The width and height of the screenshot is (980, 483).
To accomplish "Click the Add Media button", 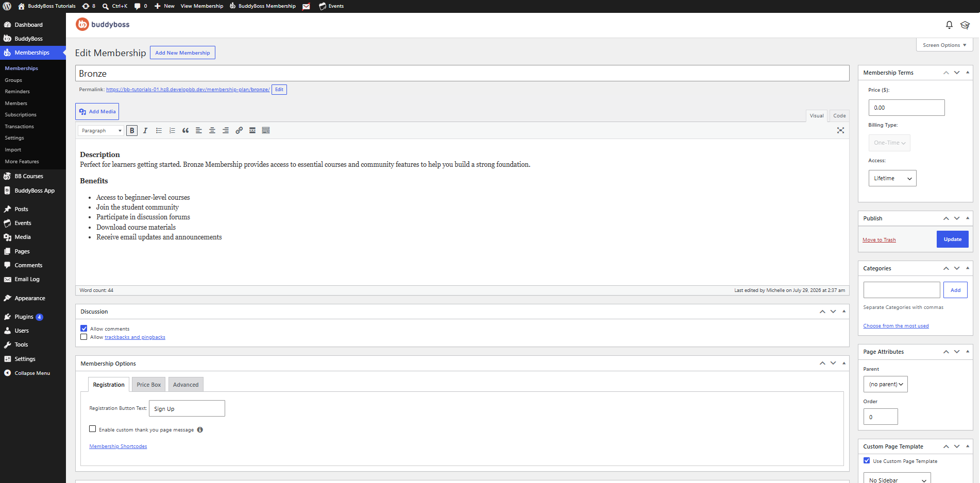I will [x=97, y=112].
